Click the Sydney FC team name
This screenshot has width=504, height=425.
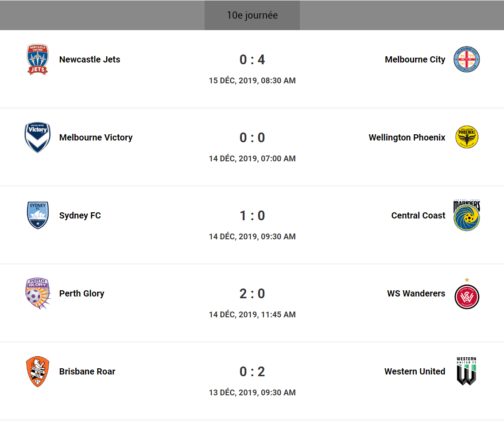tap(80, 215)
